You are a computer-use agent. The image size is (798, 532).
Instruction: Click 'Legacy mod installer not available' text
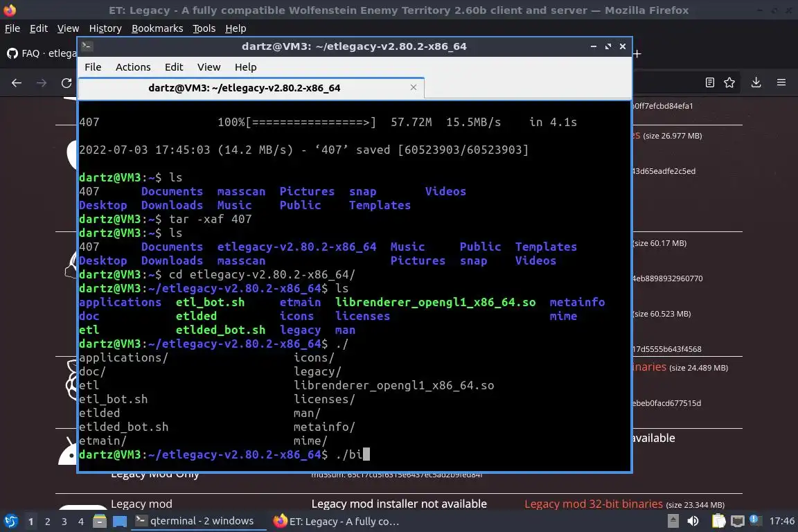[x=399, y=504]
